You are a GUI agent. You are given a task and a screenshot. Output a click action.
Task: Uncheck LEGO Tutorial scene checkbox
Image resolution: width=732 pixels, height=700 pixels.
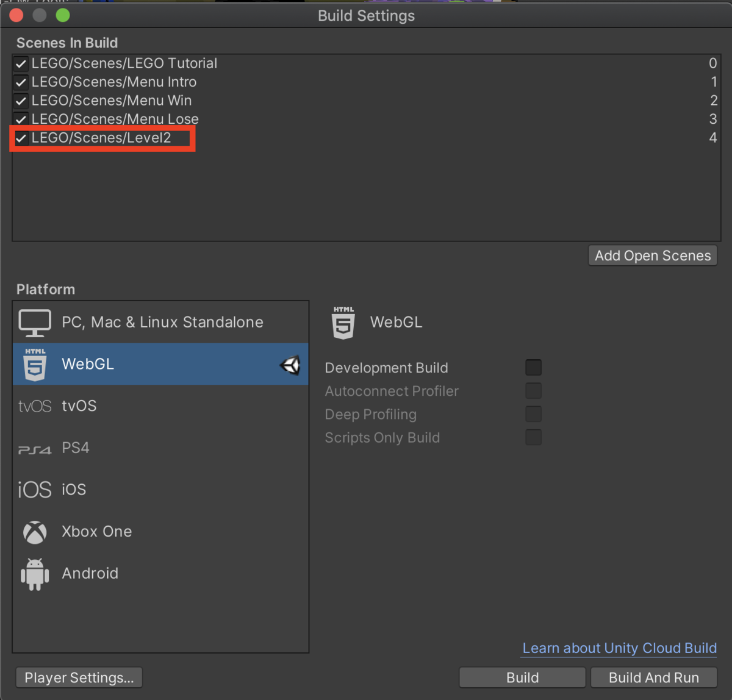(x=21, y=63)
